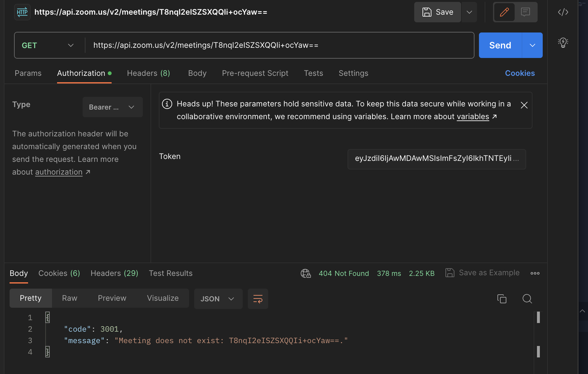Image resolution: width=588 pixels, height=374 pixels.
Task: Click the info icon in the heads up banner
Action: [167, 104]
